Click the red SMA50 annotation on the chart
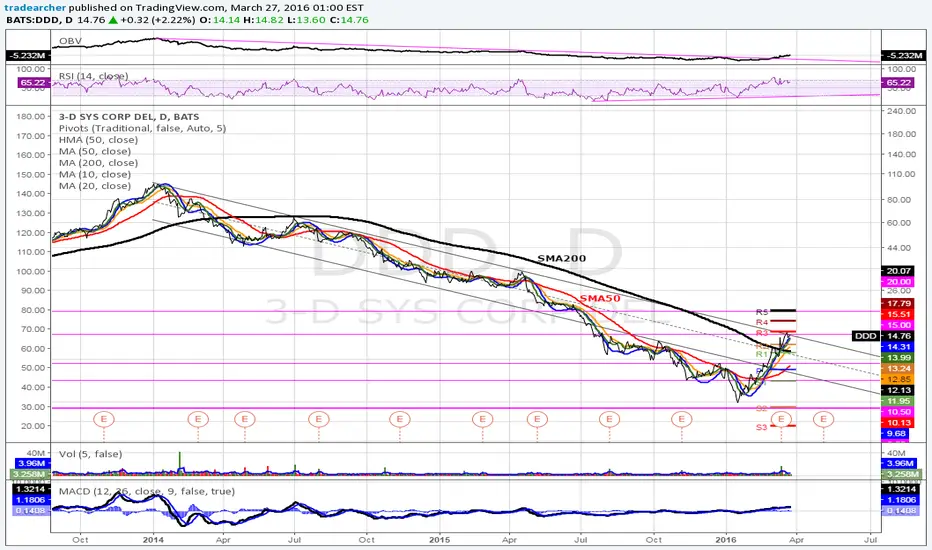This screenshot has width=932, height=550. [x=600, y=298]
